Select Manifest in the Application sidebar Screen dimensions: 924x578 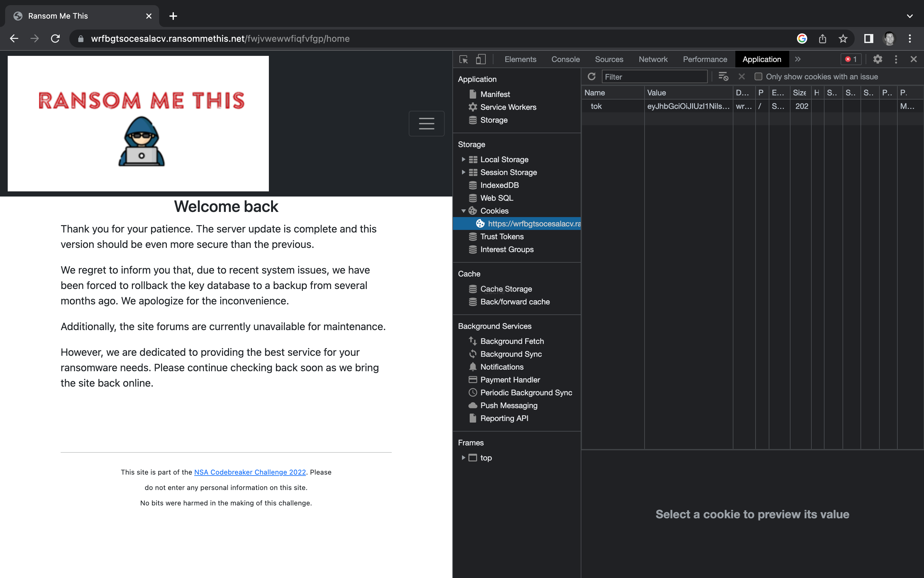click(495, 94)
